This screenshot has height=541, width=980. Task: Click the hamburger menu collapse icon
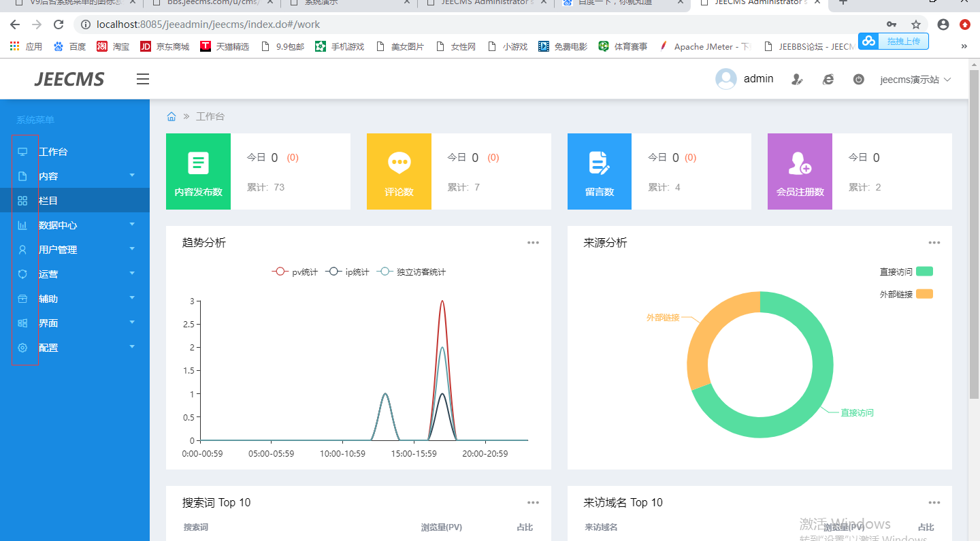pyautogui.click(x=142, y=80)
